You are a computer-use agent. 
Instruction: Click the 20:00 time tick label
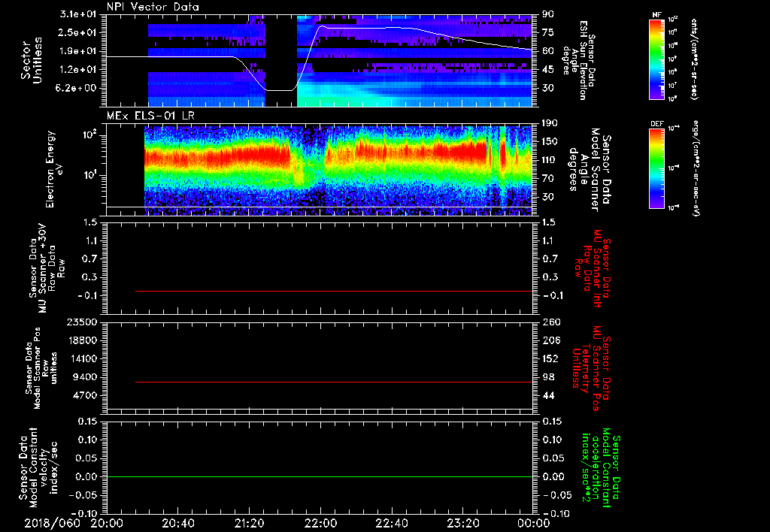tap(107, 523)
